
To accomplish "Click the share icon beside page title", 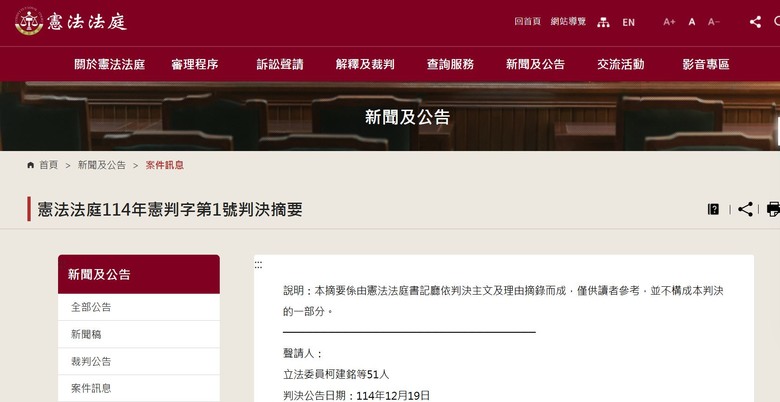I will click(x=745, y=209).
